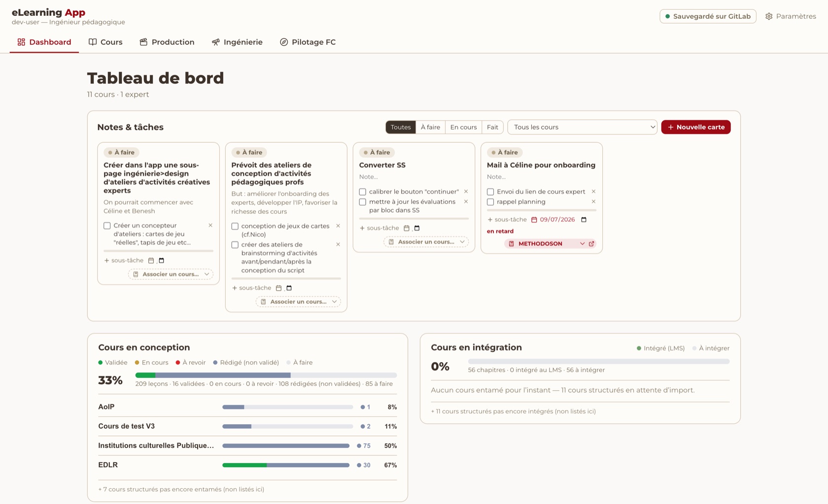Click the AoIP progress bar
The height and width of the screenshot is (504, 828).
(287, 407)
